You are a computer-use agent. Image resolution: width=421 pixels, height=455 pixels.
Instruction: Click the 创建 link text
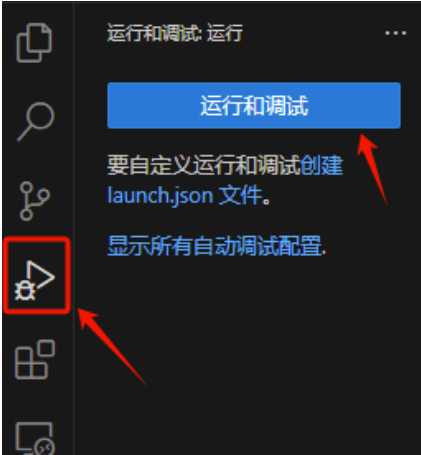coord(322,165)
